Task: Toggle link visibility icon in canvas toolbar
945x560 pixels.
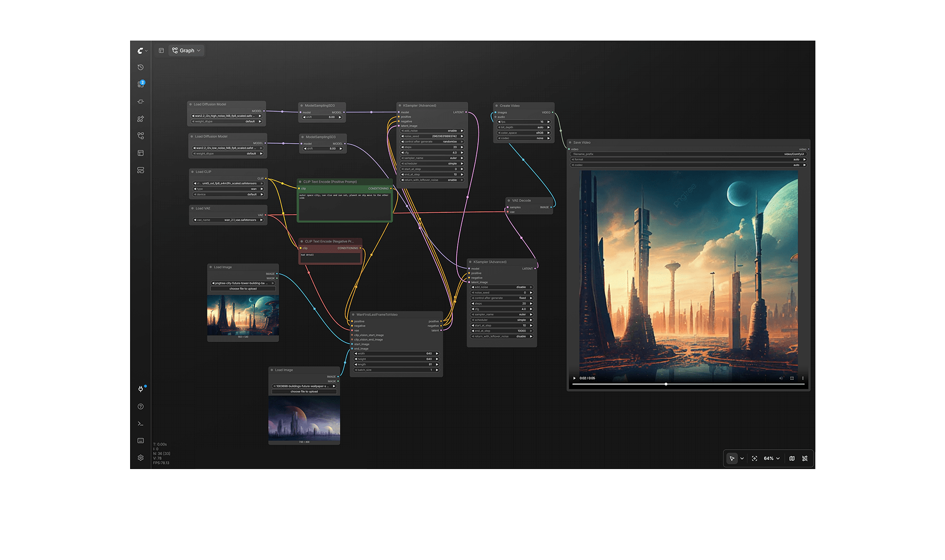Action: tap(805, 458)
